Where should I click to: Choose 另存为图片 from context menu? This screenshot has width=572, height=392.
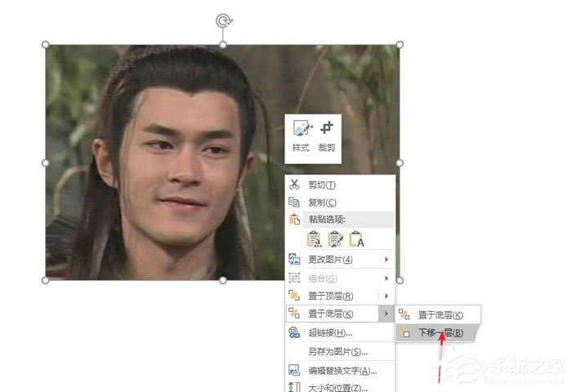tap(337, 351)
